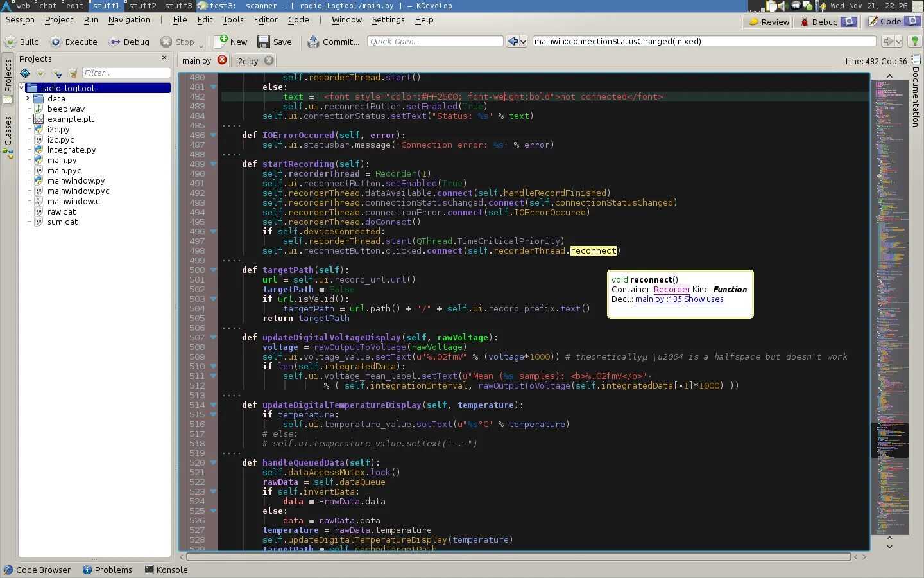Follow the Recorder container link in tooltip
Image resolution: width=924 pixels, height=578 pixels.
[x=672, y=290]
